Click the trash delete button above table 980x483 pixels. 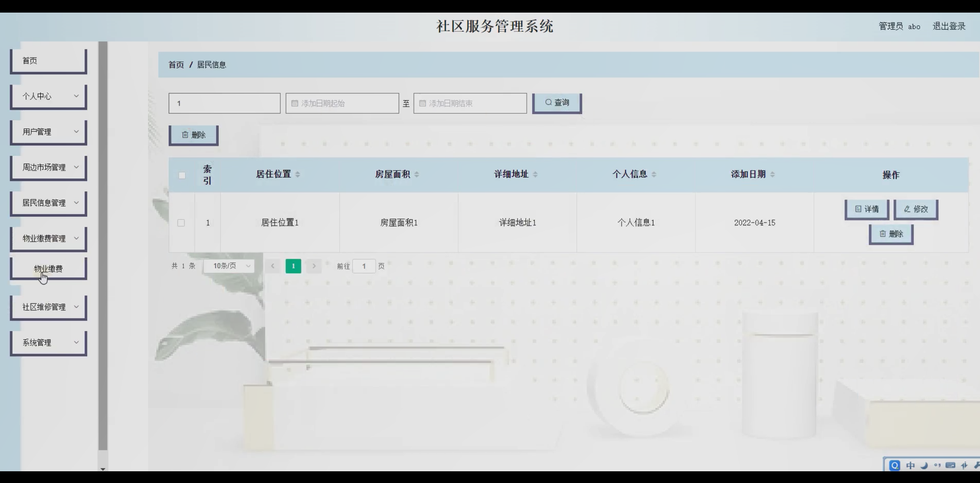[193, 135]
